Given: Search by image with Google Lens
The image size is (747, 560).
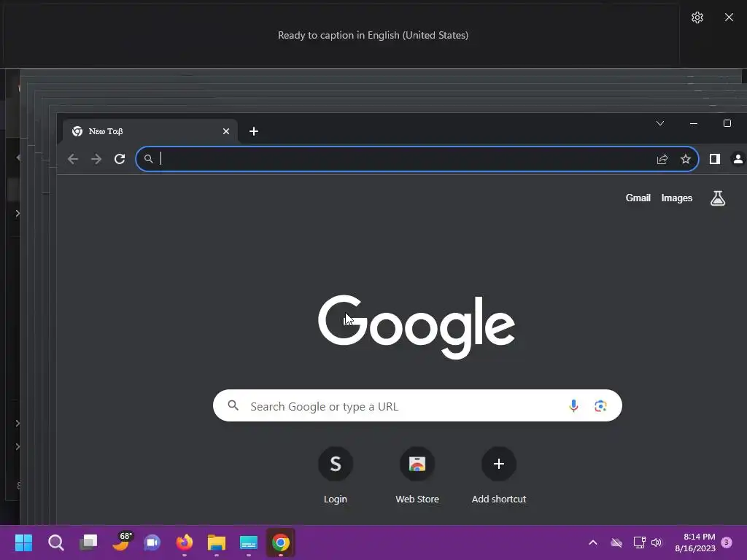Looking at the screenshot, I should [x=600, y=405].
